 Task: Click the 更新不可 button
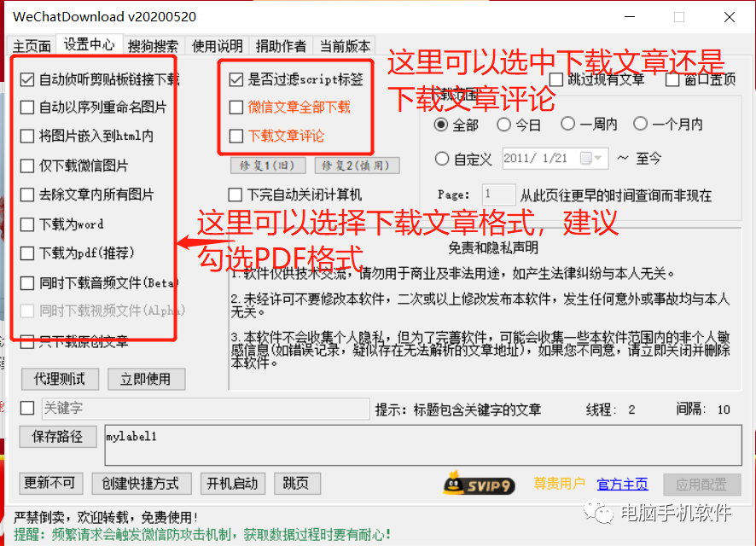[50, 484]
